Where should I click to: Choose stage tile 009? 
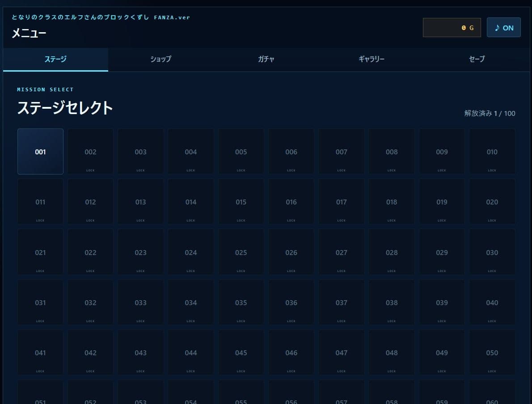[x=442, y=151]
